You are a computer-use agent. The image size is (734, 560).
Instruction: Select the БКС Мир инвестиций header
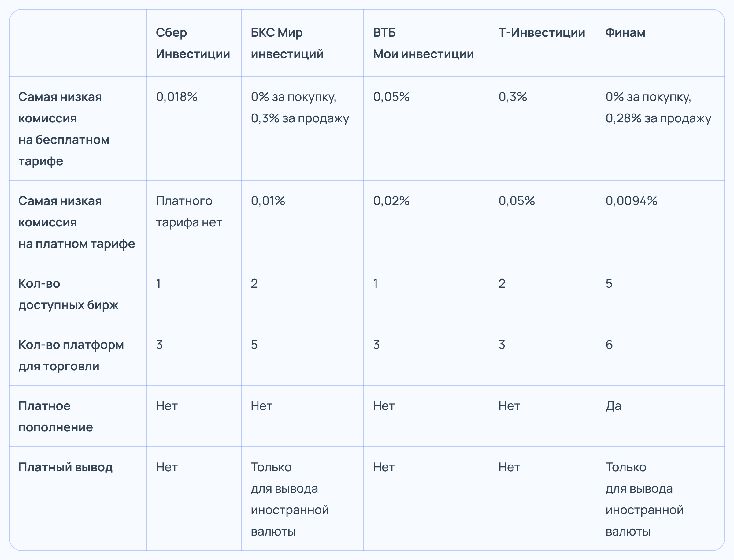point(287,43)
